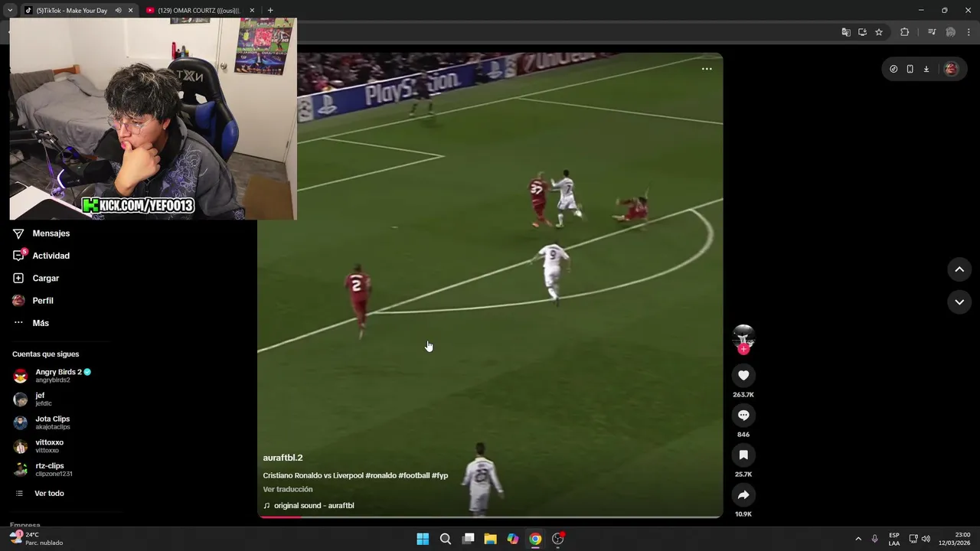
Task: Open original sound - auraftbl link
Action: click(308, 506)
